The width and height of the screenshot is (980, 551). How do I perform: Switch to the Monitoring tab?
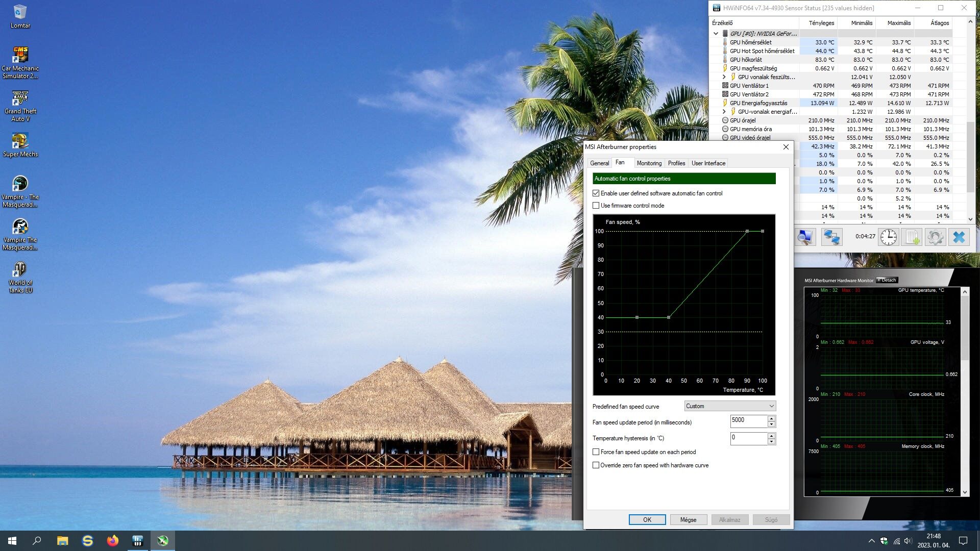(649, 163)
